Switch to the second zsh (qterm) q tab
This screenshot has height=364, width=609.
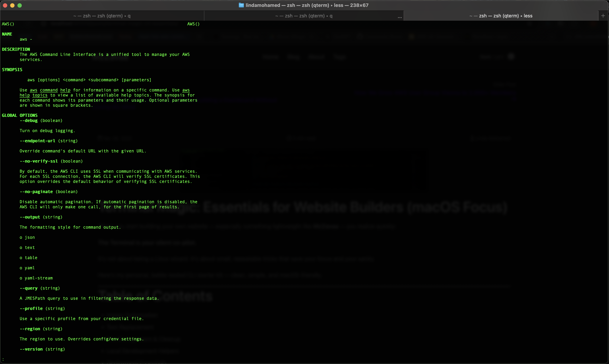pyautogui.click(x=304, y=16)
